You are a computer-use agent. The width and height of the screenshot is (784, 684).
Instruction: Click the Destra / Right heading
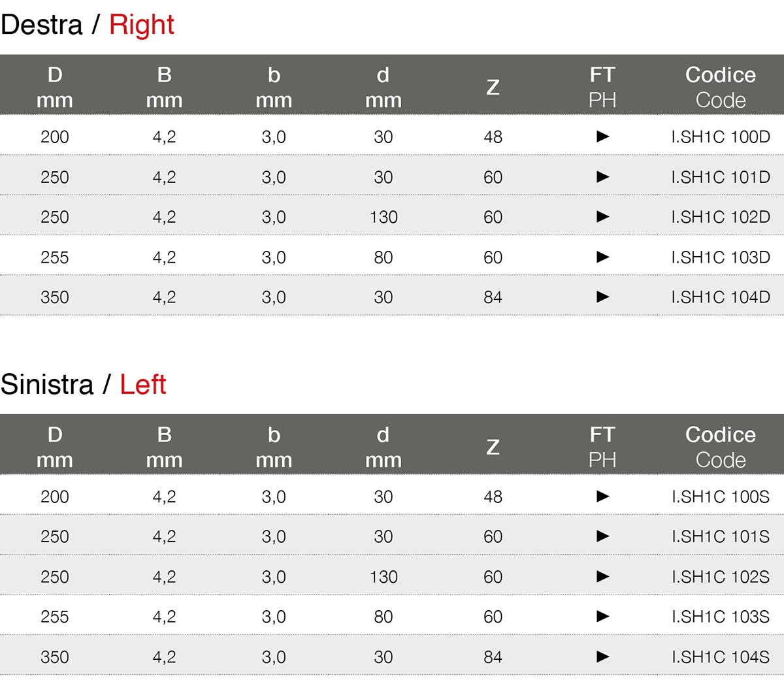(88, 25)
